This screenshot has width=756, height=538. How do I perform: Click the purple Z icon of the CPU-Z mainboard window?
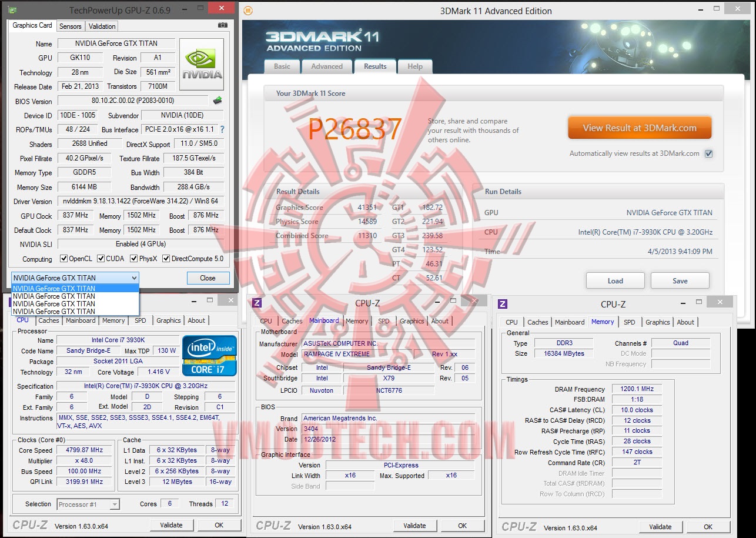tap(257, 303)
